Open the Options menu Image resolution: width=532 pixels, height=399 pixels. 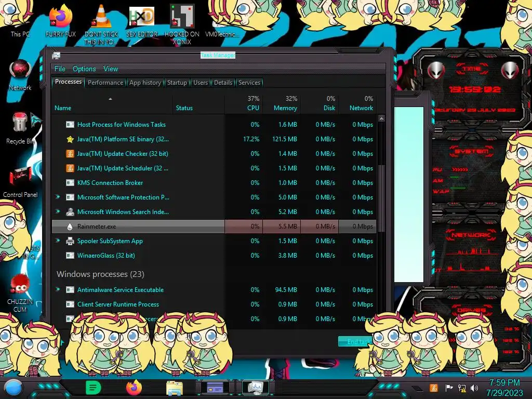pos(84,69)
